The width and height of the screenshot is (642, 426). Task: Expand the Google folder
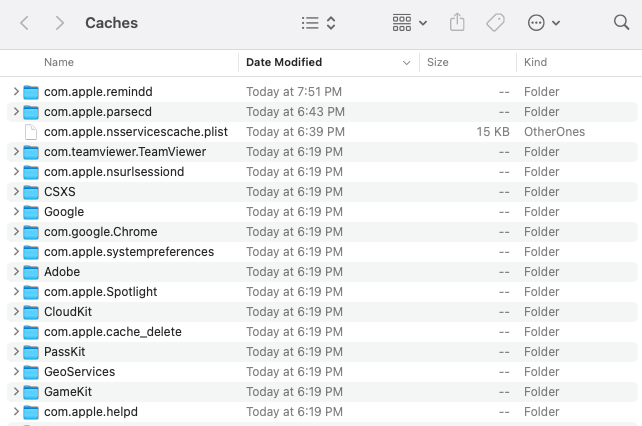tap(16, 212)
